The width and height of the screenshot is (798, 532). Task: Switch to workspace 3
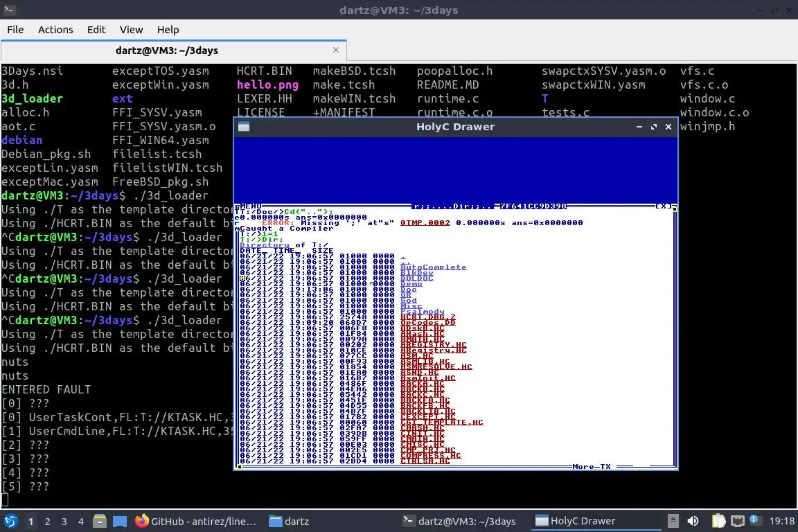[64, 522]
